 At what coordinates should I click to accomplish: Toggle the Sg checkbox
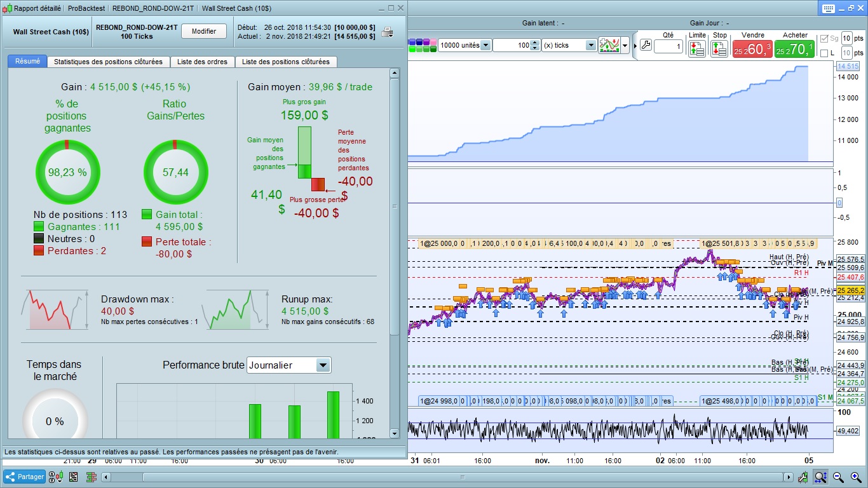824,39
